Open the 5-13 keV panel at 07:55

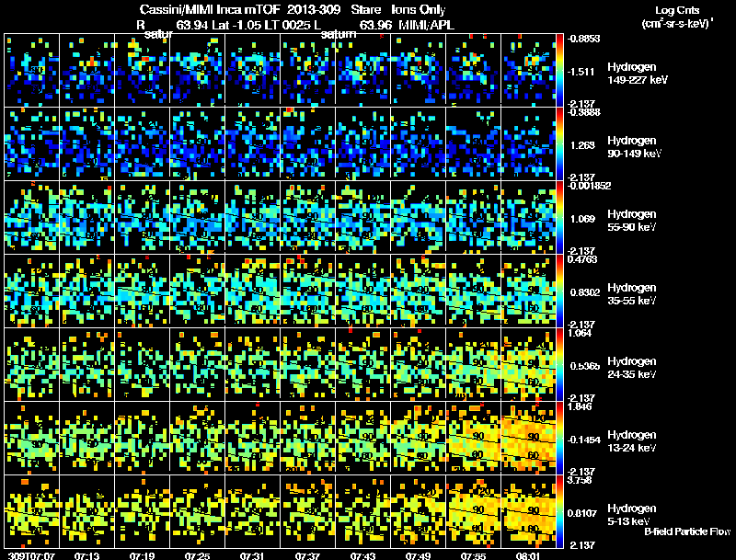point(473,511)
